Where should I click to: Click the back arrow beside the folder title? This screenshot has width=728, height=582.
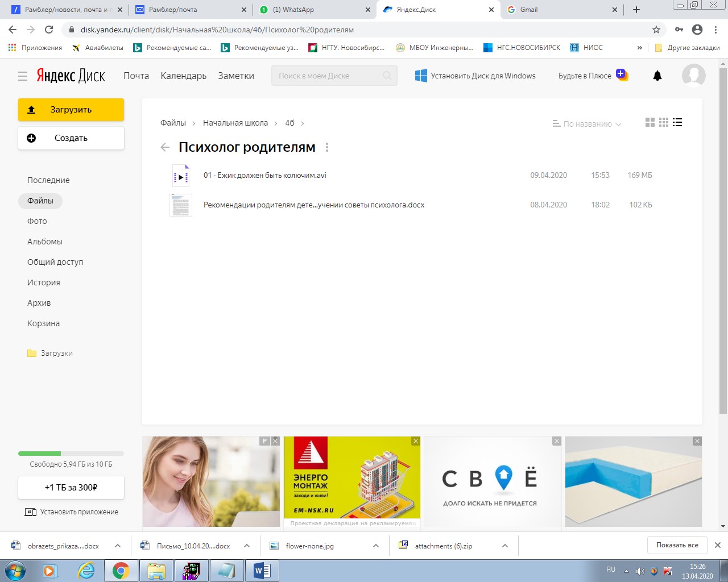(x=165, y=148)
